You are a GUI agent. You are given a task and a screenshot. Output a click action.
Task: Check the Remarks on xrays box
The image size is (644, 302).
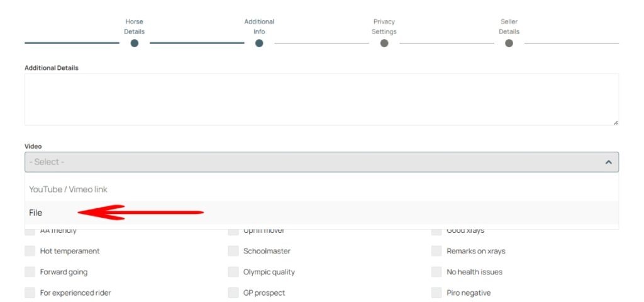pyautogui.click(x=436, y=251)
